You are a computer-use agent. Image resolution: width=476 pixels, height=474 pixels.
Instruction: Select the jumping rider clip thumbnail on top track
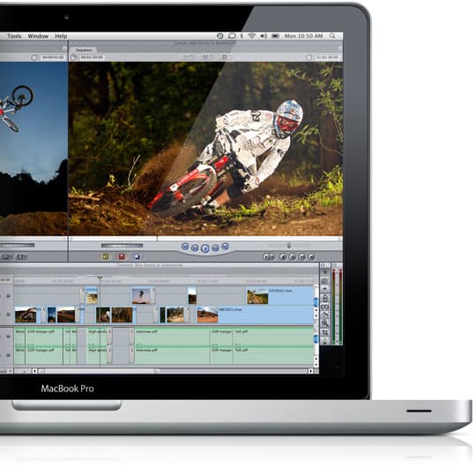pyautogui.click(x=141, y=296)
